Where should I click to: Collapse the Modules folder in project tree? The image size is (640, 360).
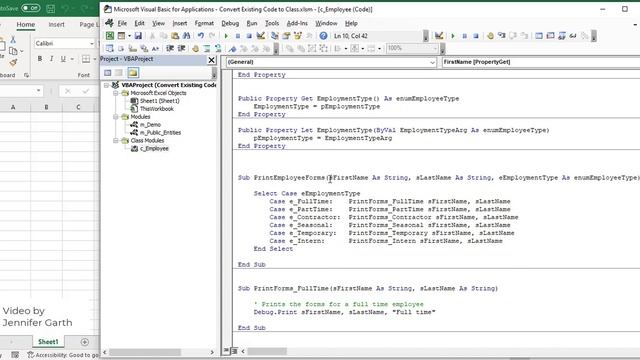tap(116, 117)
